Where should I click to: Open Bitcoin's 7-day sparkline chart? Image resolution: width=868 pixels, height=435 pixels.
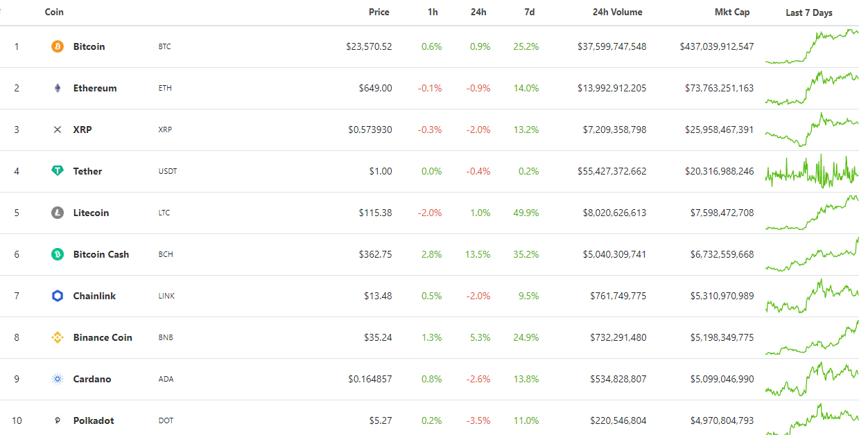(x=812, y=46)
